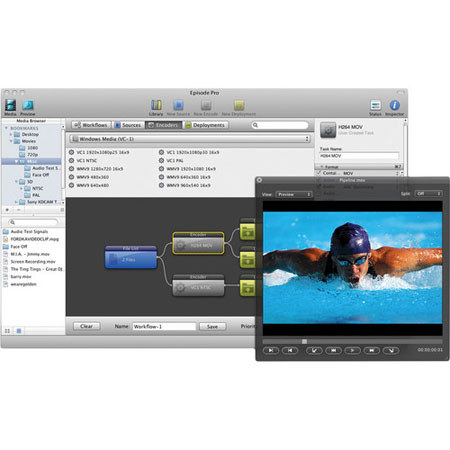Select the M.I.A. - Jimmy.mov file
Image resolution: width=450 pixels, height=450 pixels.
(x=26, y=254)
